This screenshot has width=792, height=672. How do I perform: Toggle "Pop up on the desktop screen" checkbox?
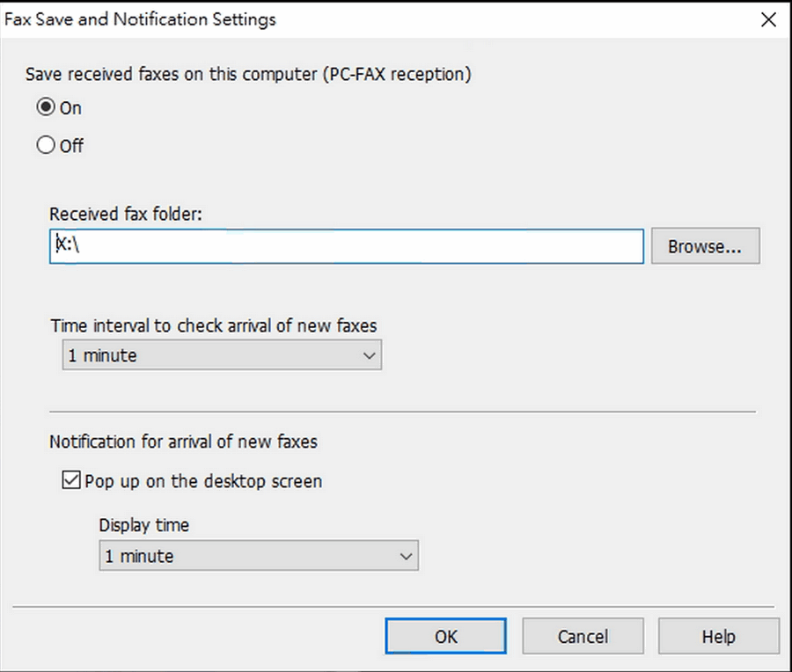72,481
